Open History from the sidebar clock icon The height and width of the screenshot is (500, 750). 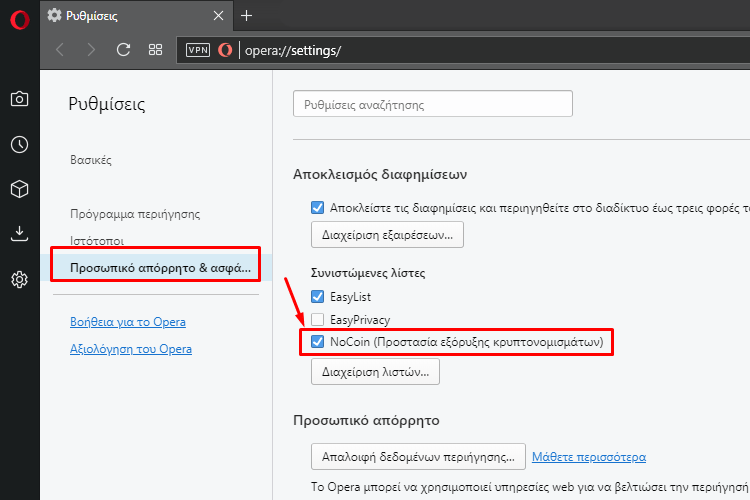20,144
